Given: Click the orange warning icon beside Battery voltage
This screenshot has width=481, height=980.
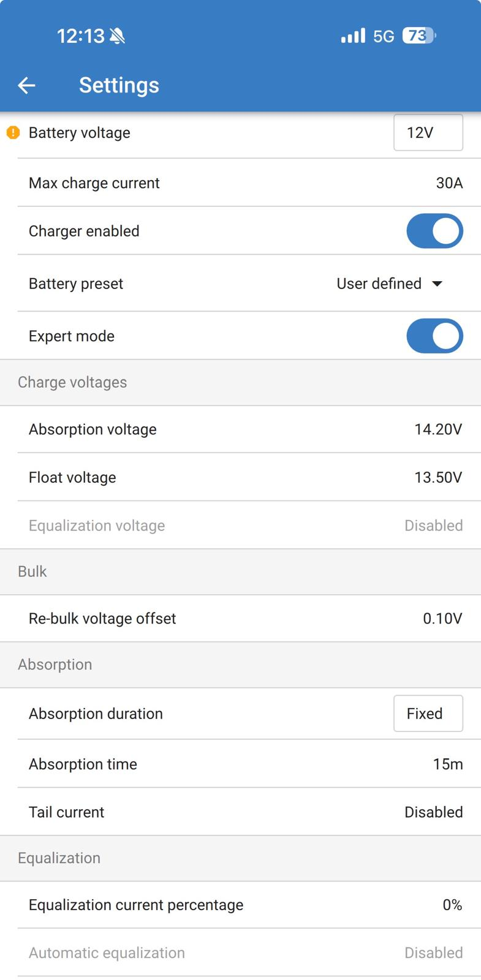Looking at the screenshot, I should tap(13, 132).
